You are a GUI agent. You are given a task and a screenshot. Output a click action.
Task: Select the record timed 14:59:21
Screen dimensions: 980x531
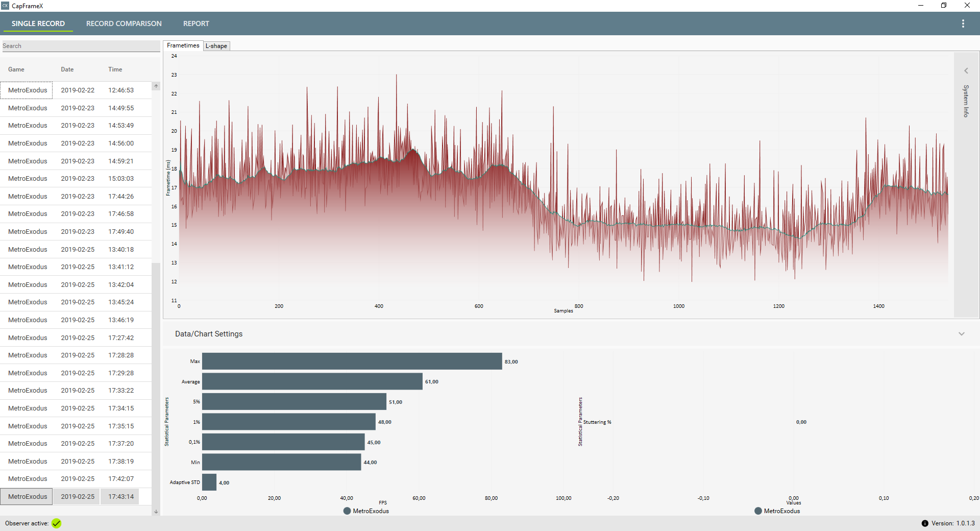point(76,161)
